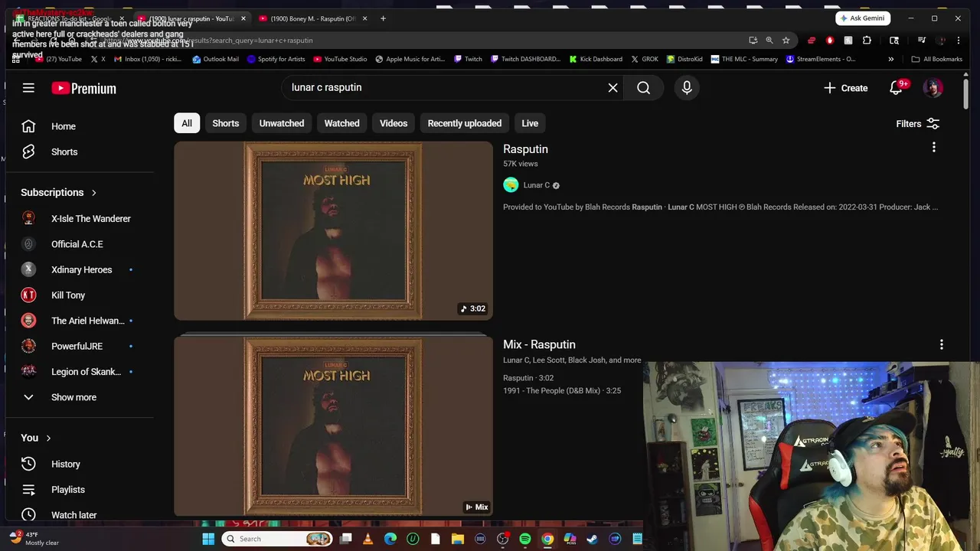
Task: Open X-Isle The Wanderer subscription
Action: tap(91, 219)
